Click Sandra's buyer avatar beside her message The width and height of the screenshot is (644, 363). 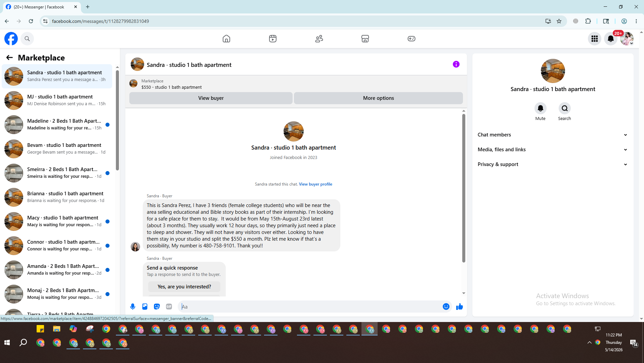[x=135, y=247]
